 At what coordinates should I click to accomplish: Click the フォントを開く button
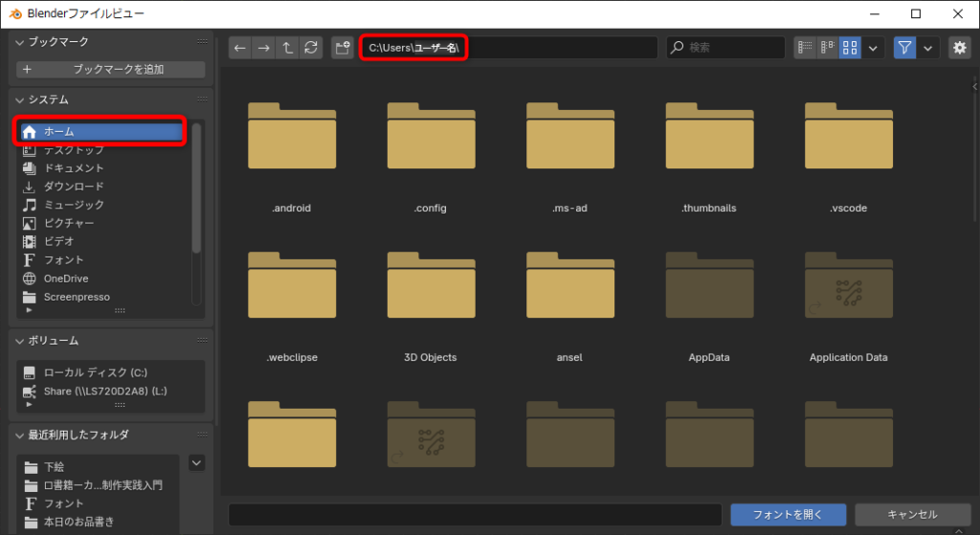788,515
